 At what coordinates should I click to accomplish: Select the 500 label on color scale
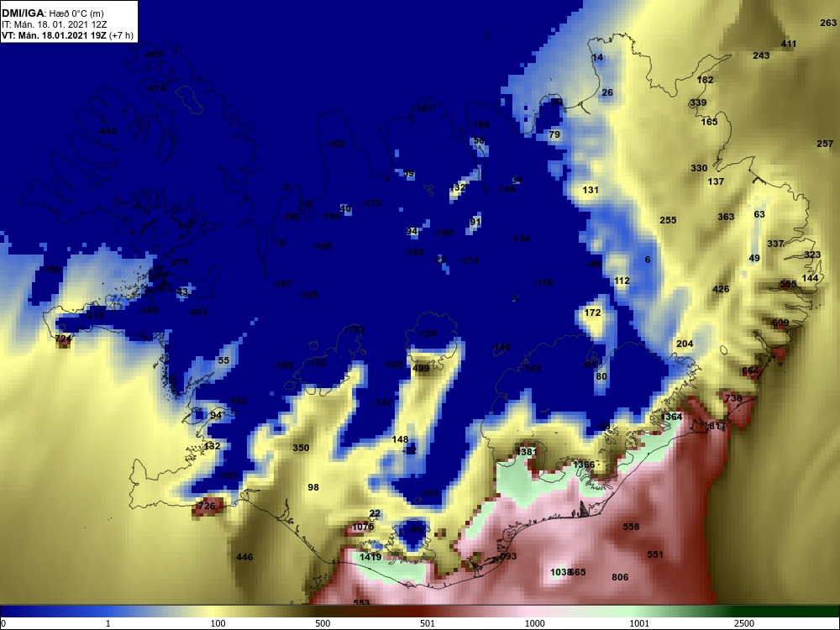323,623
